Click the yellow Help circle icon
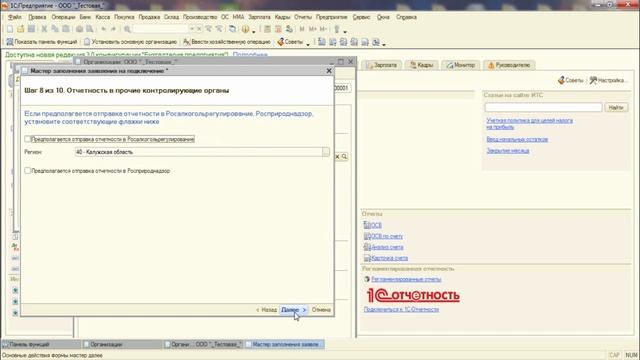 (x=245, y=29)
